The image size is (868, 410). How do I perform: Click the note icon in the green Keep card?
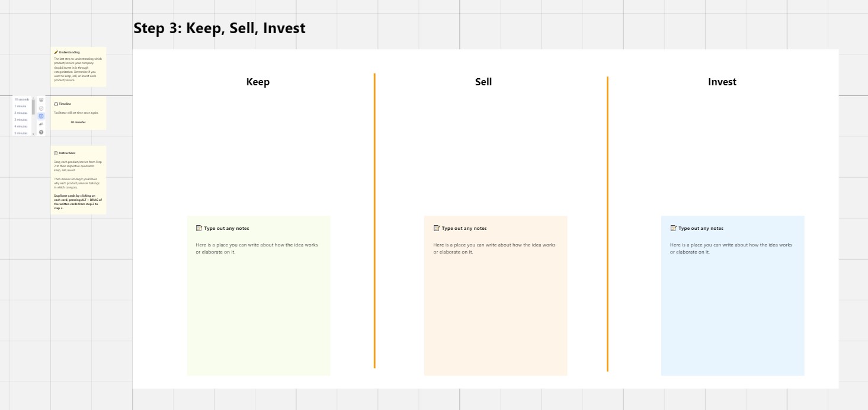[x=199, y=228]
